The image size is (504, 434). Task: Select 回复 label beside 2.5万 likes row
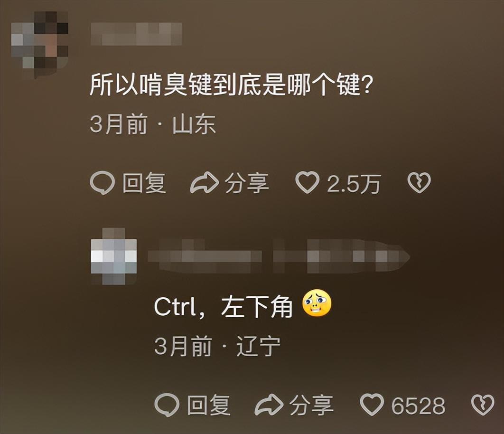[x=144, y=183]
